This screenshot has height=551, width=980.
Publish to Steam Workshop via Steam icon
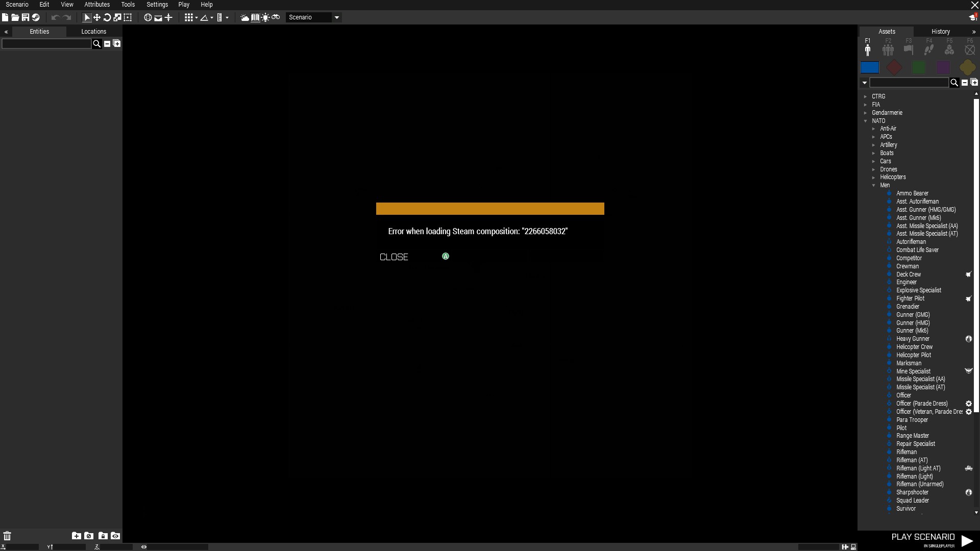36,17
